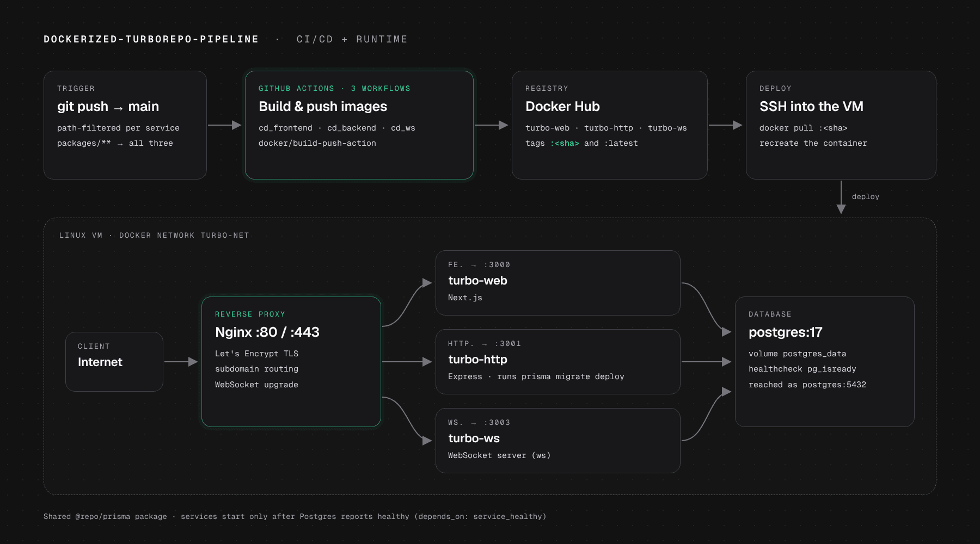
Task: Click the 'DOCKERIZED-TURBOREPO-PIPELINE' page title
Action: [151, 39]
